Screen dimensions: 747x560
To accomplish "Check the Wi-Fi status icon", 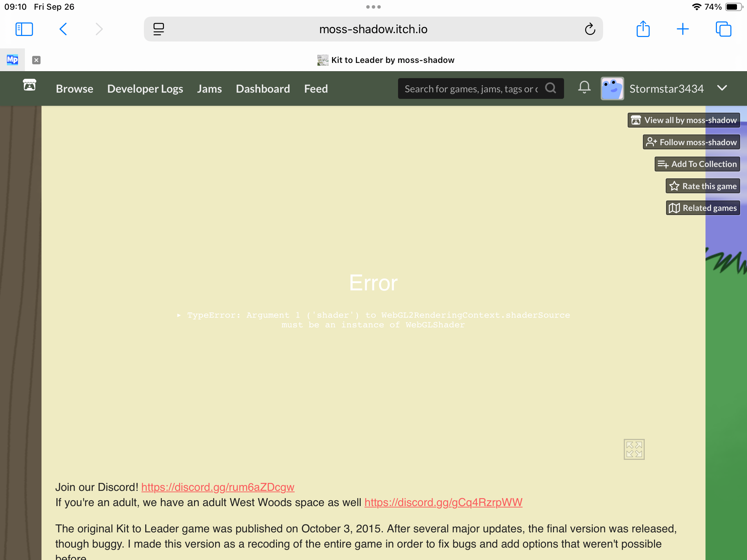I will (x=697, y=7).
